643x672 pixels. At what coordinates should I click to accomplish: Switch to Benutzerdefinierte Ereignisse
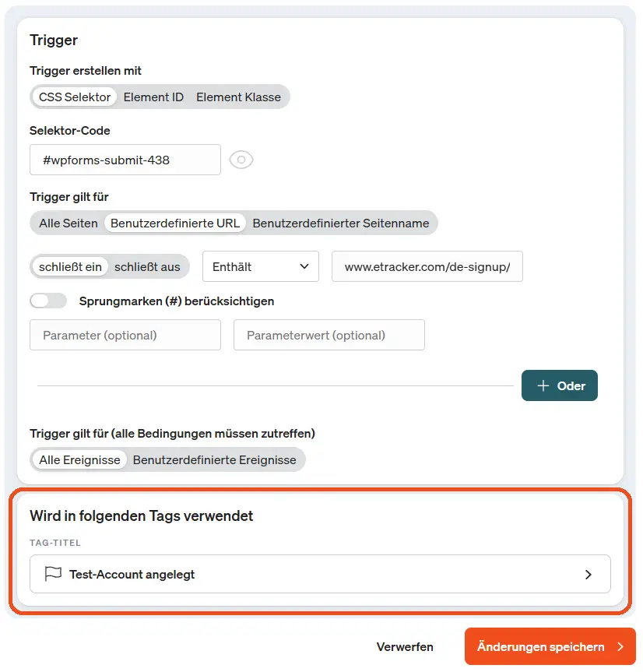click(x=216, y=459)
